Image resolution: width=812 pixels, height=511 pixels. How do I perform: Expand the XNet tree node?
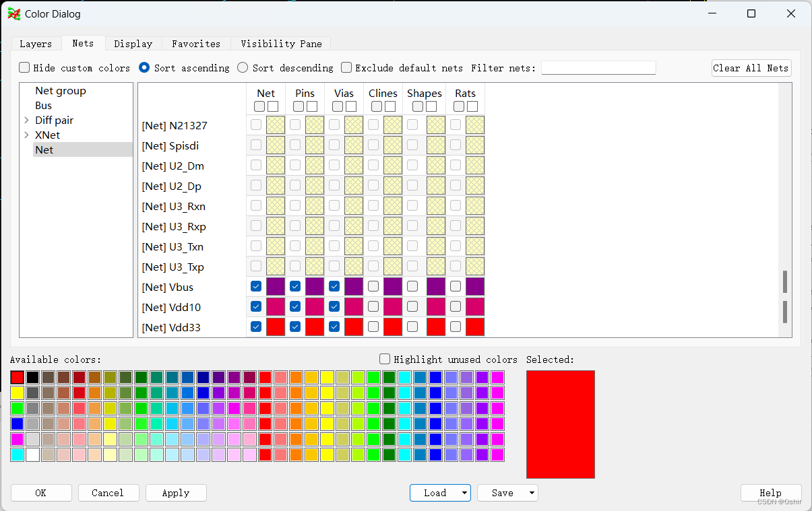[26, 135]
